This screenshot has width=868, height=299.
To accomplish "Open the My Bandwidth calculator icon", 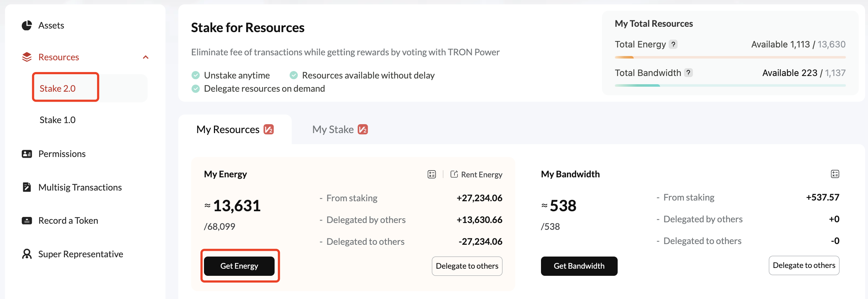I will [x=835, y=174].
